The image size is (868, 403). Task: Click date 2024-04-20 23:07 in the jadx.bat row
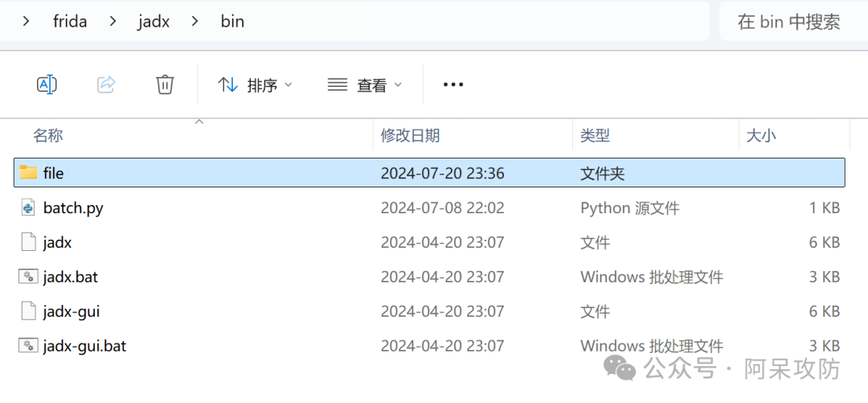tap(442, 278)
